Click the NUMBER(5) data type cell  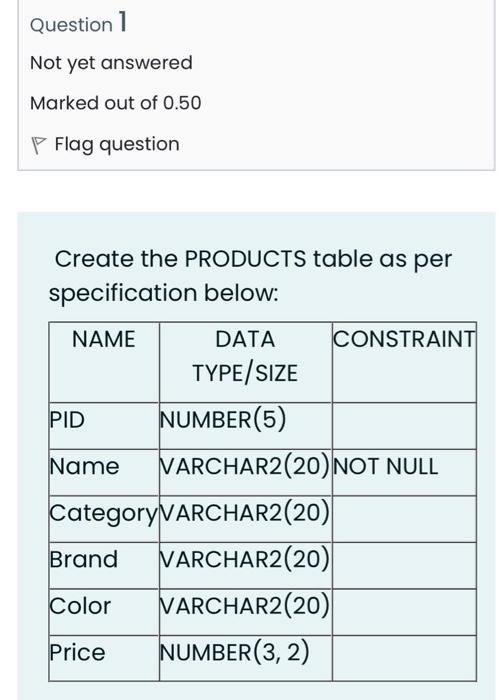(245, 425)
